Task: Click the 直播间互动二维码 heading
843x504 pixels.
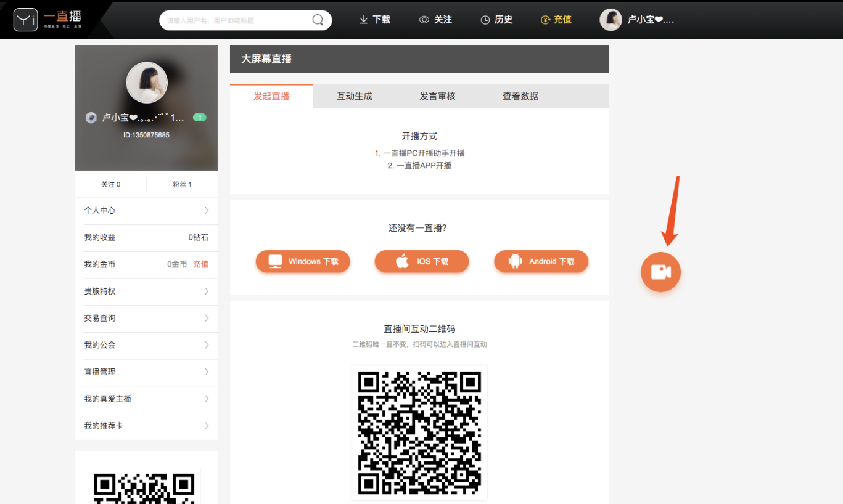Action: point(419,329)
